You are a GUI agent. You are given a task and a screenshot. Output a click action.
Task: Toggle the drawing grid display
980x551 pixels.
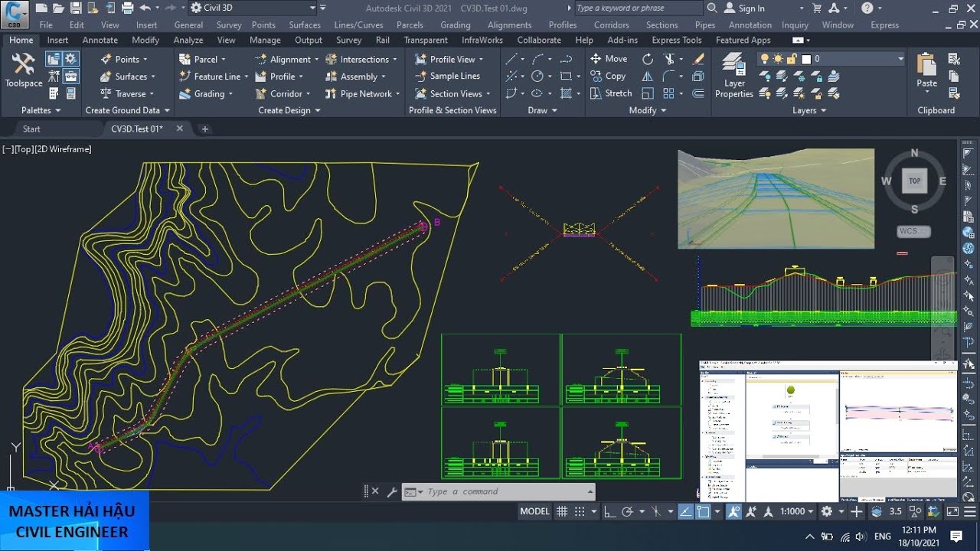(x=562, y=511)
